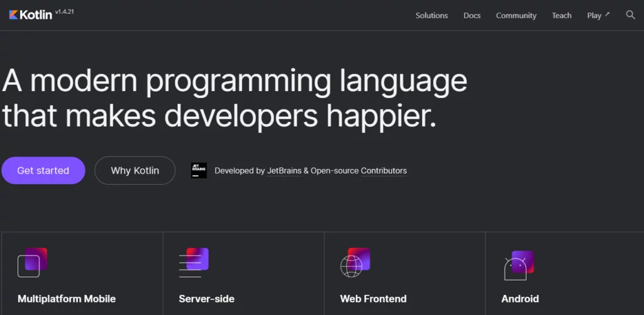Open the Play external link
This screenshot has width=644, height=315.
coord(599,16)
